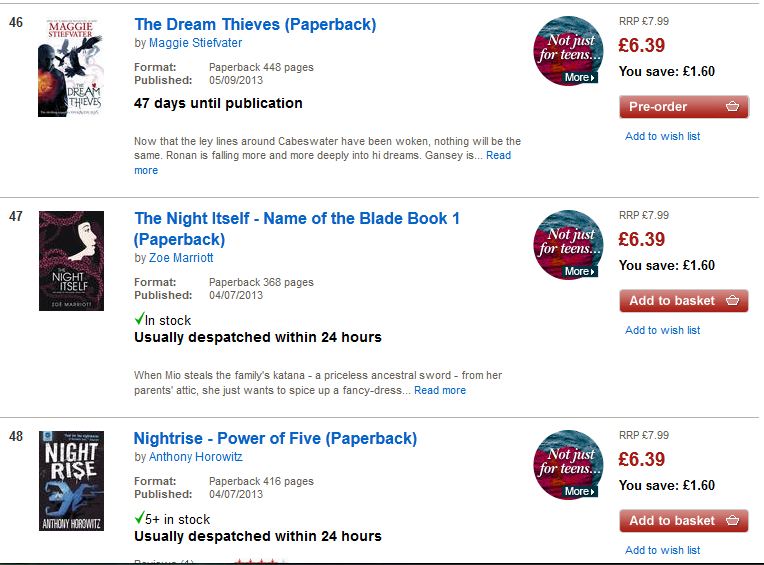Add The Dream Thieves to wish list

click(662, 136)
